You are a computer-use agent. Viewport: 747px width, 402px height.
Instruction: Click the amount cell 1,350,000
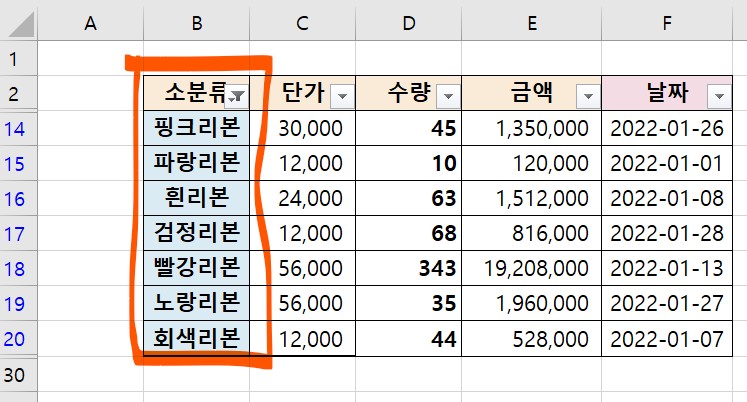pos(532,128)
